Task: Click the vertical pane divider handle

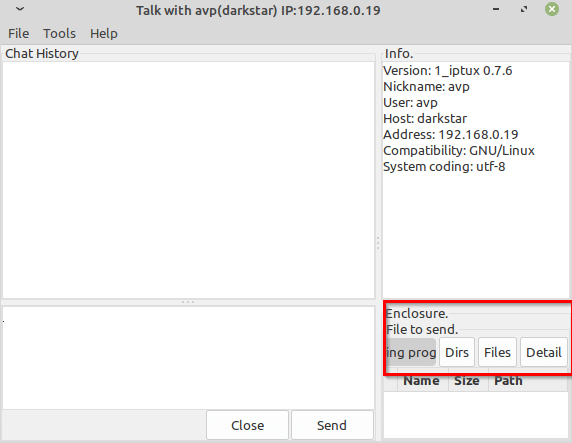Action: pyautogui.click(x=378, y=243)
